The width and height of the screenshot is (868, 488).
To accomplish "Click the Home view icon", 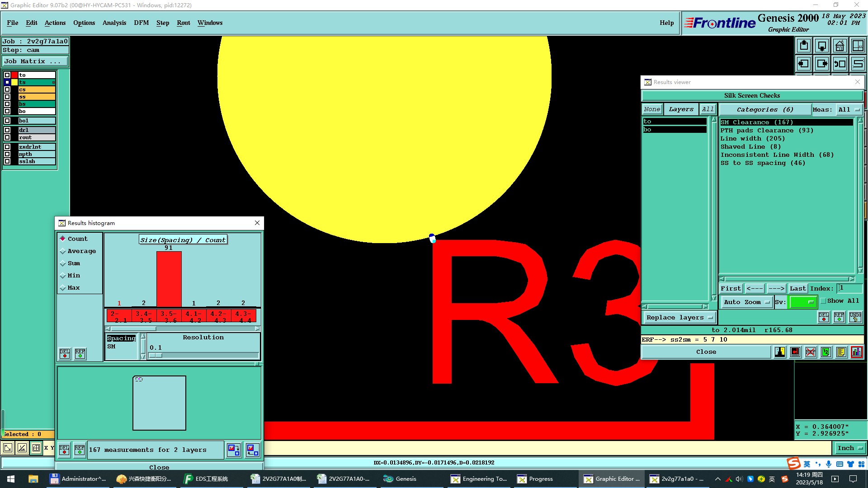I will [840, 46].
